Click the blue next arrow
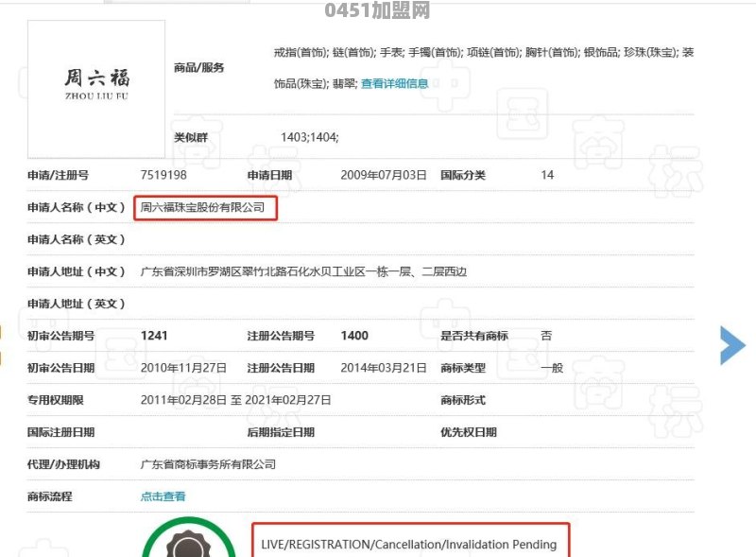 [x=732, y=345]
